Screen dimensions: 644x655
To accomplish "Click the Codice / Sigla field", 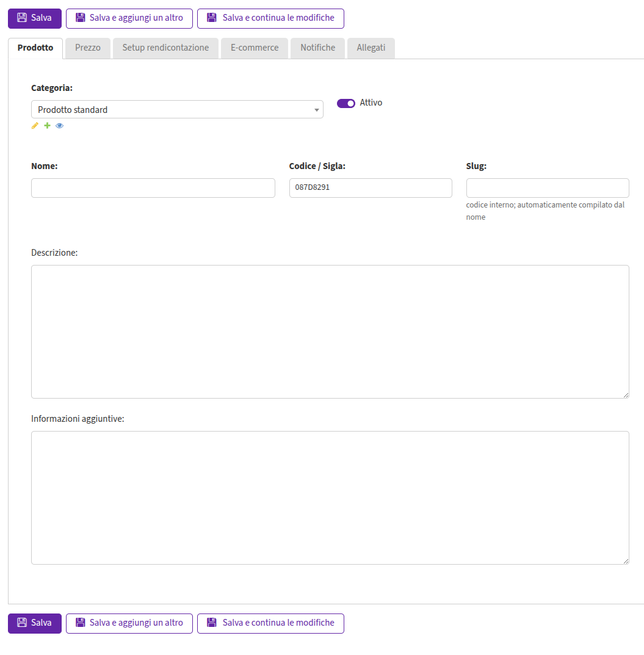I will pos(371,188).
